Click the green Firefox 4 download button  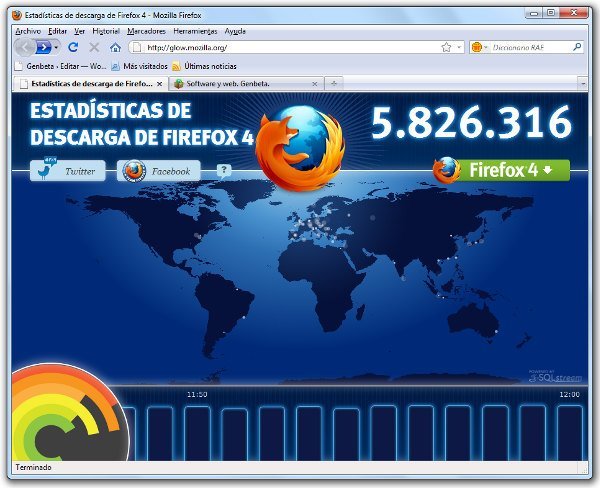click(x=502, y=170)
